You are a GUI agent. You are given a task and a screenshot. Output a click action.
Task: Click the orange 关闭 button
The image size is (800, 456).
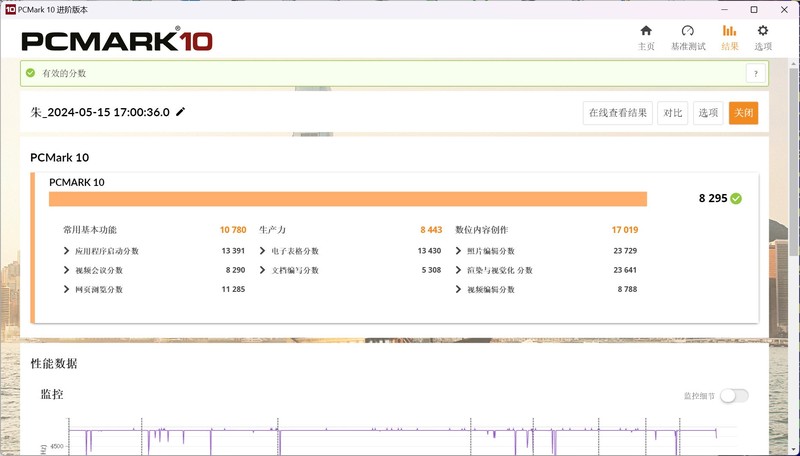tap(743, 113)
